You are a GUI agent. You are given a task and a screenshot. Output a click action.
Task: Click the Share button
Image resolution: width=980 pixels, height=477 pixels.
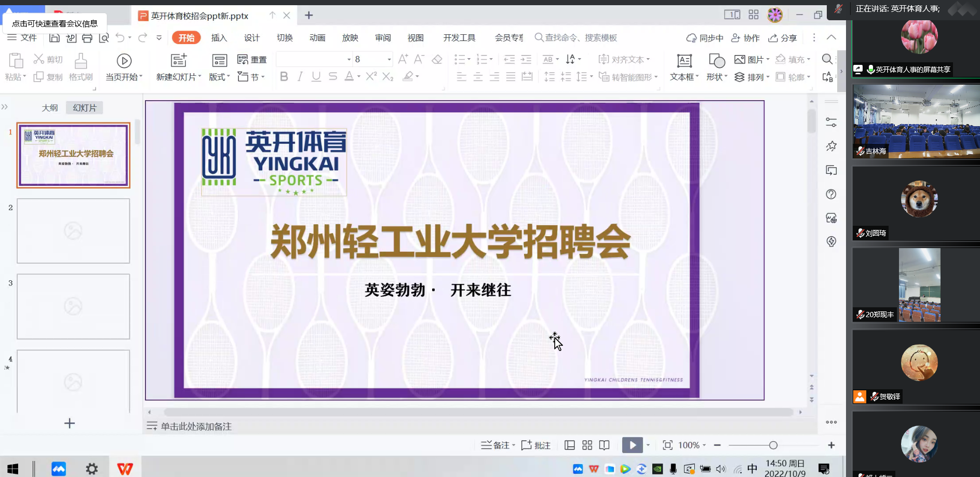782,38
